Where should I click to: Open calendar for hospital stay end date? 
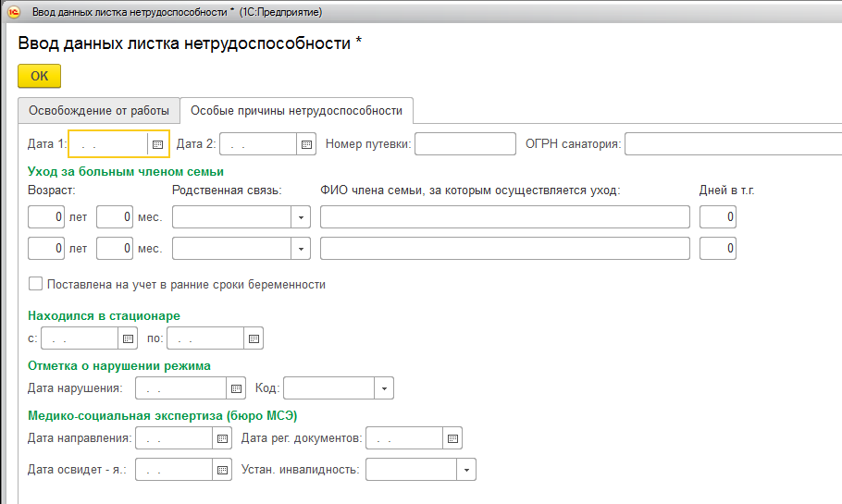[254, 338]
